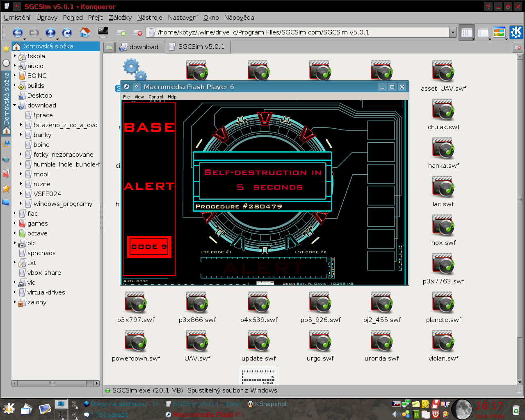The image size is (525, 420).
Task: Click the KDE logo throbber in toolbar
Action: click(x=516, y=32)
